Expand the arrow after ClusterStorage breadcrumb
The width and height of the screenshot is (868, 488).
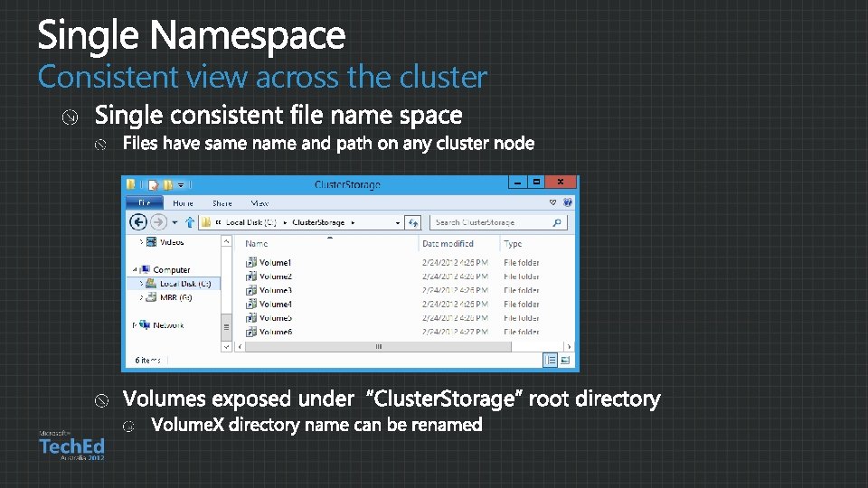tap(353, 222)
